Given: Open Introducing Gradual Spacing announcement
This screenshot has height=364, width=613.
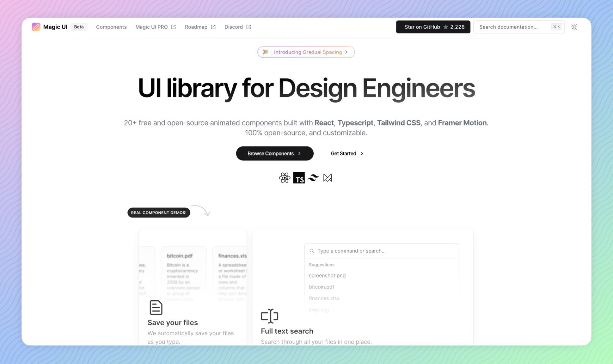Looking at the screenshot, I should 306,52.
